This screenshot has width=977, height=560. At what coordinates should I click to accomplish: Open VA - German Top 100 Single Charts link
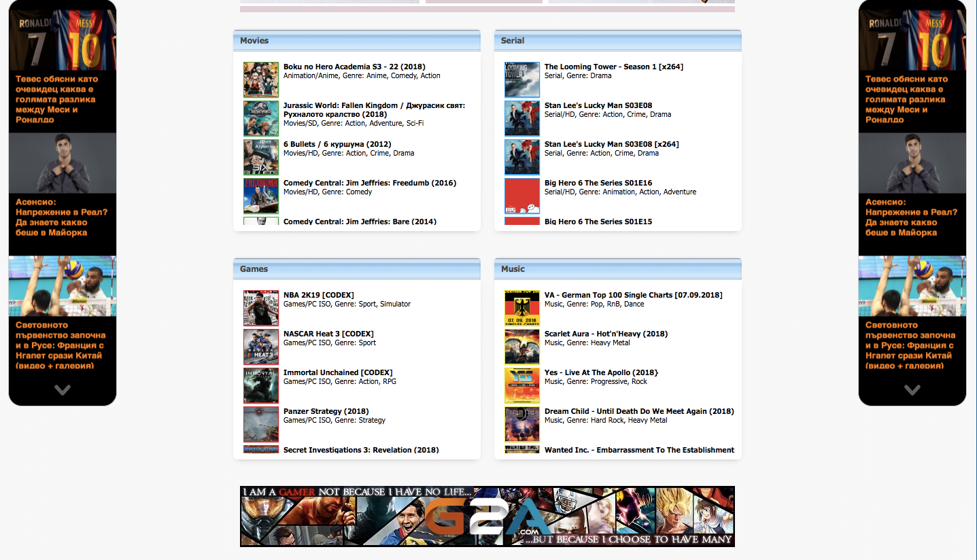[634, 295]
